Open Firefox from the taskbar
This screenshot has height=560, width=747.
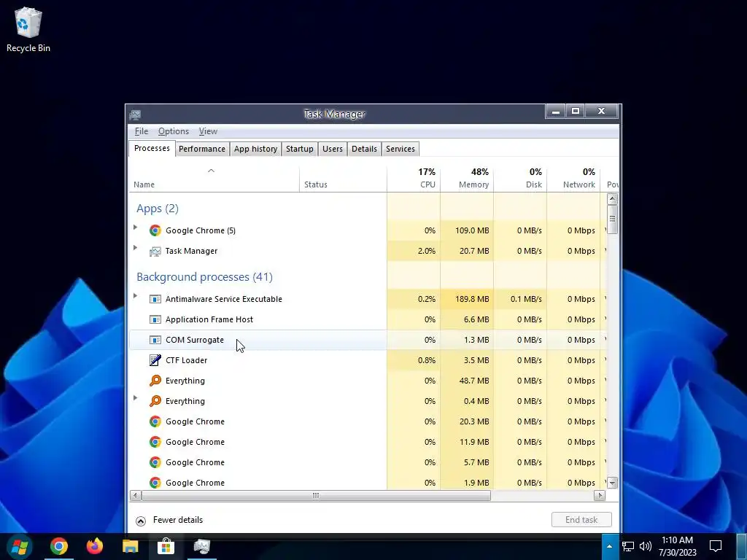tap(95, 546)
